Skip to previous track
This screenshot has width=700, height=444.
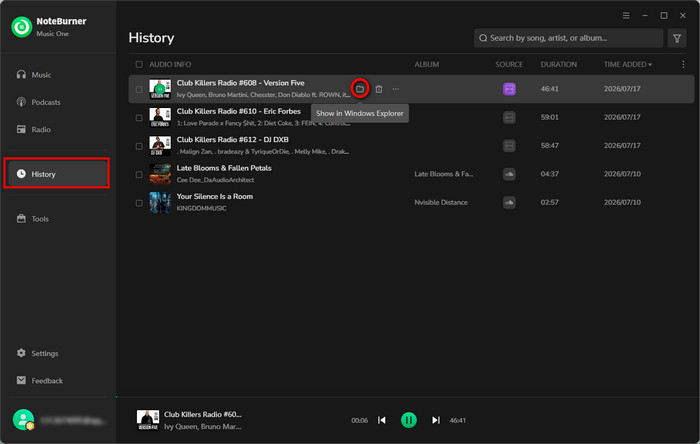pyautogui.click(x=382, y=420)
